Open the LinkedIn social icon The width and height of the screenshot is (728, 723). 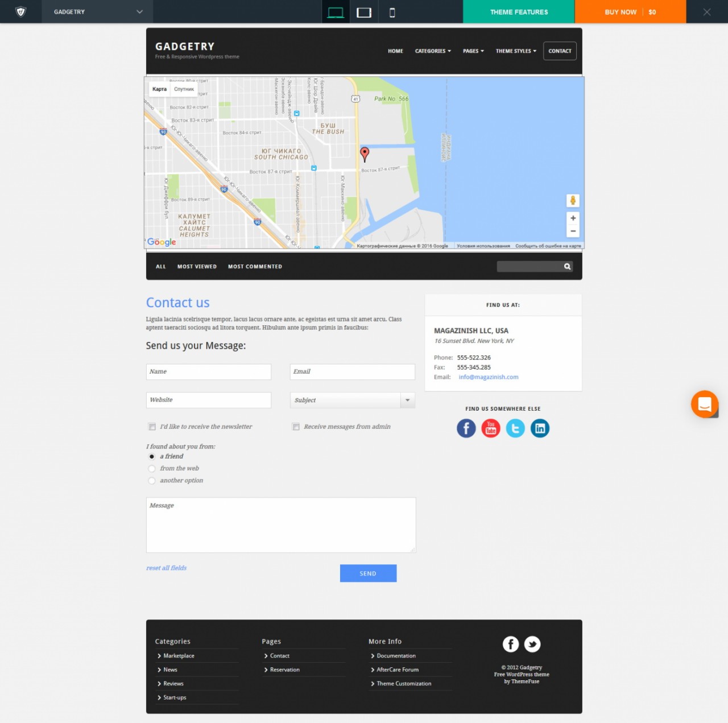pos(540,428)
